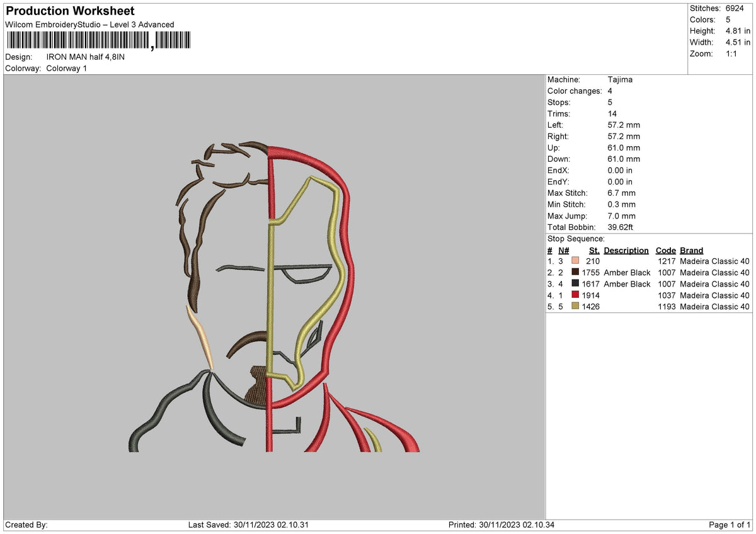Click 'Amber Black' description in stop row 2
Viewport: 756px width, 534px height.
(627, 273)
